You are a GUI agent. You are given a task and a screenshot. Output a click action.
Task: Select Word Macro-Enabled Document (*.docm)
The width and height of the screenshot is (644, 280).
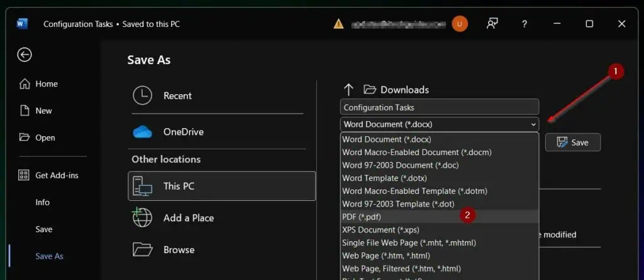click(440, 152)
